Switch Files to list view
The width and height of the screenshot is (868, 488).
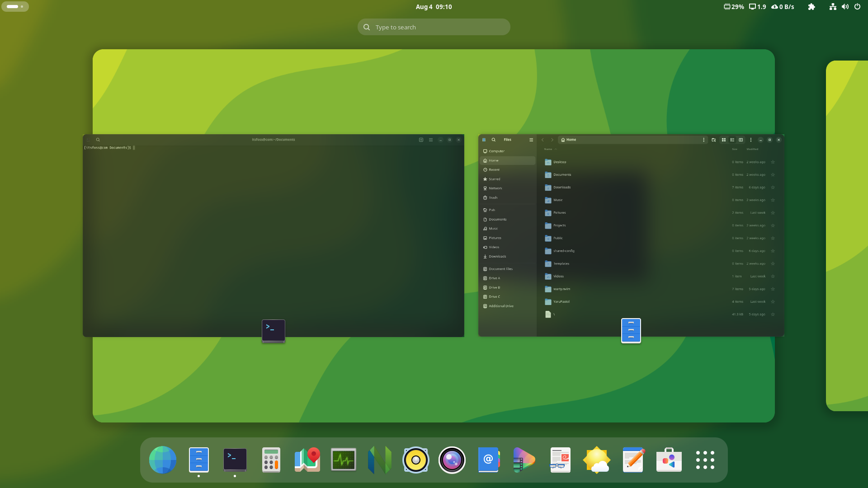click(732, 140)
